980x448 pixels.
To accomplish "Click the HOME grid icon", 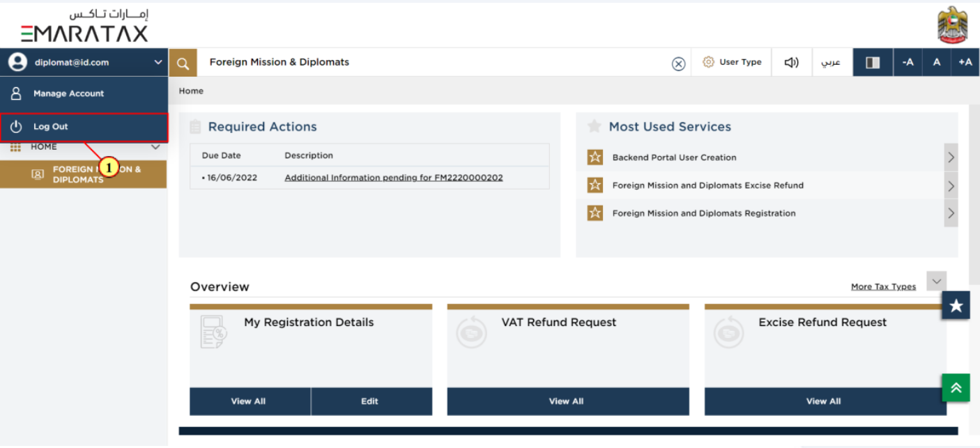I will coord(15,147).
